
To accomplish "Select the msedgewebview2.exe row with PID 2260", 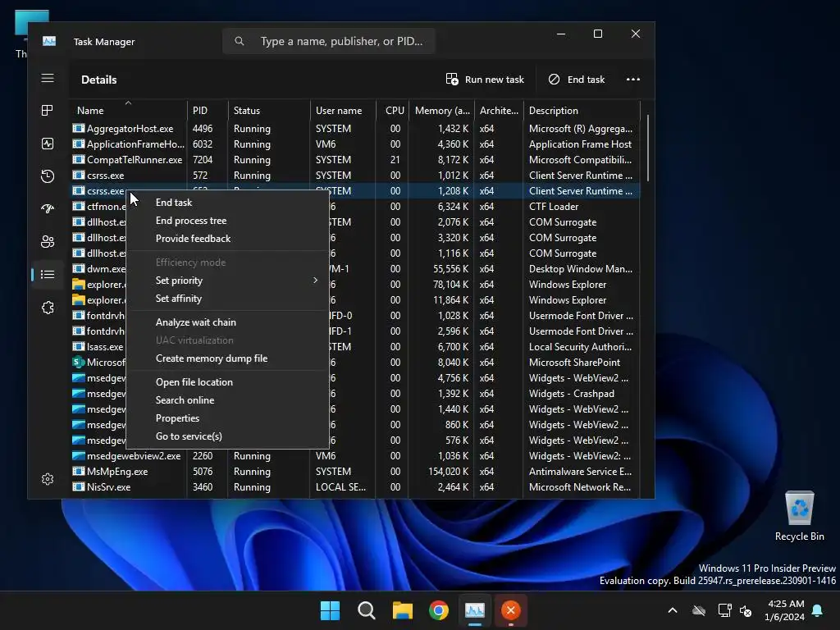I will click(354, 456).
